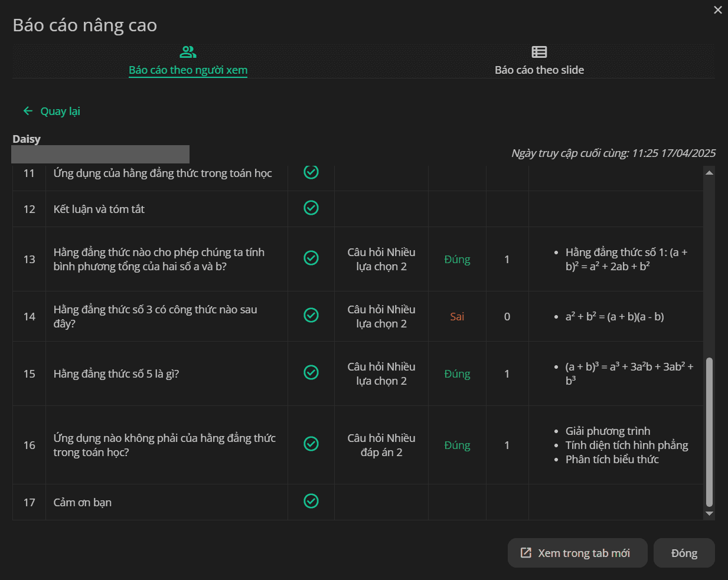This screenshot has height=580, width=728.
Task: Select 'Ứng dụng nào không phải của hằng đẳng thức'
Action: (x=165, y=445)
